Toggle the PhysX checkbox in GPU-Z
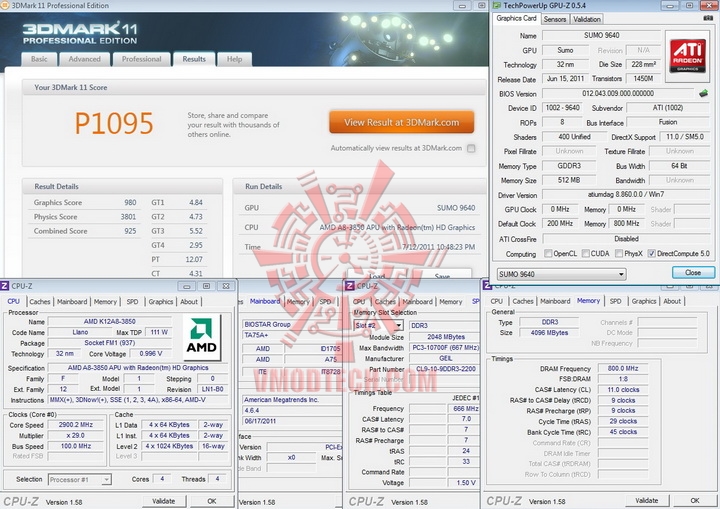The height and width of the screenshot is (509, 720). [x=619, y=254]
